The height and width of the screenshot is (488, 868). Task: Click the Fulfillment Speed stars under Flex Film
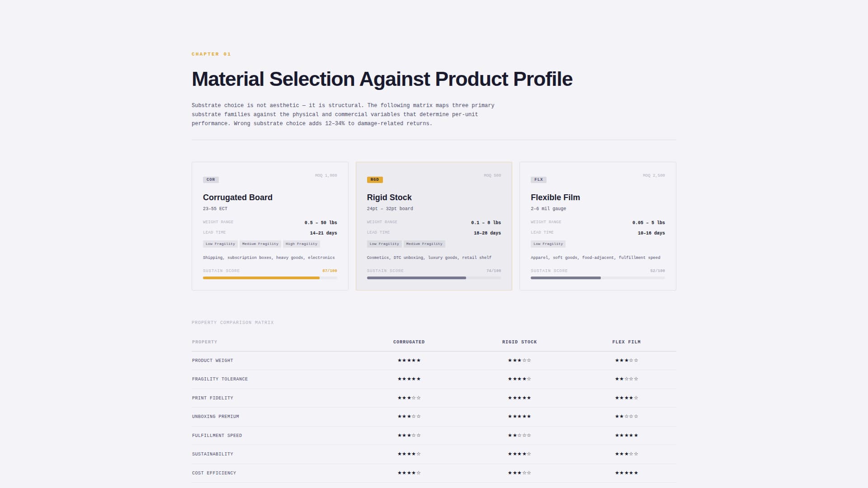[x=627, y=435]
